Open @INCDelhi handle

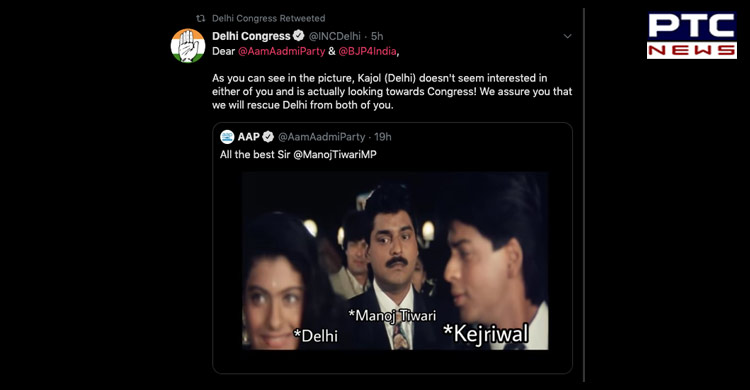tap(334, 36)
